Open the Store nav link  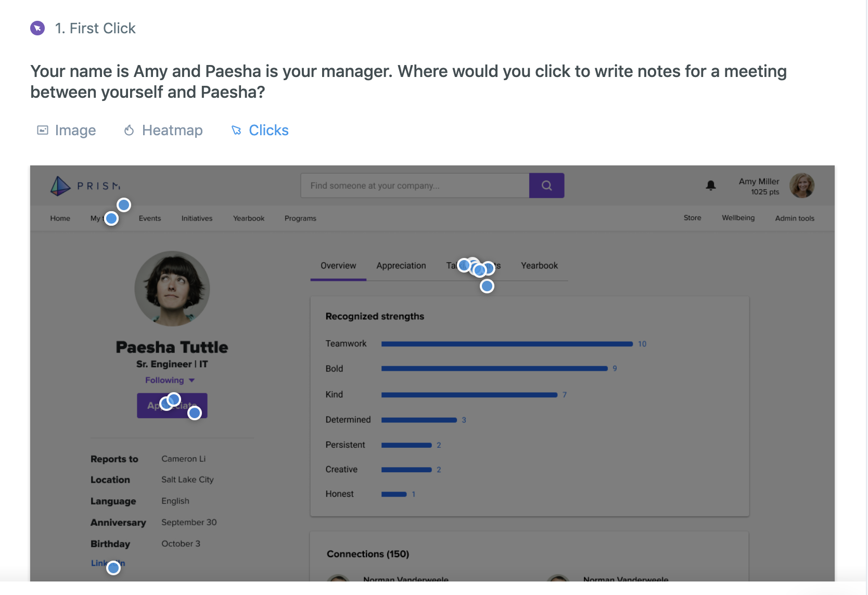(x=693, y=218)
